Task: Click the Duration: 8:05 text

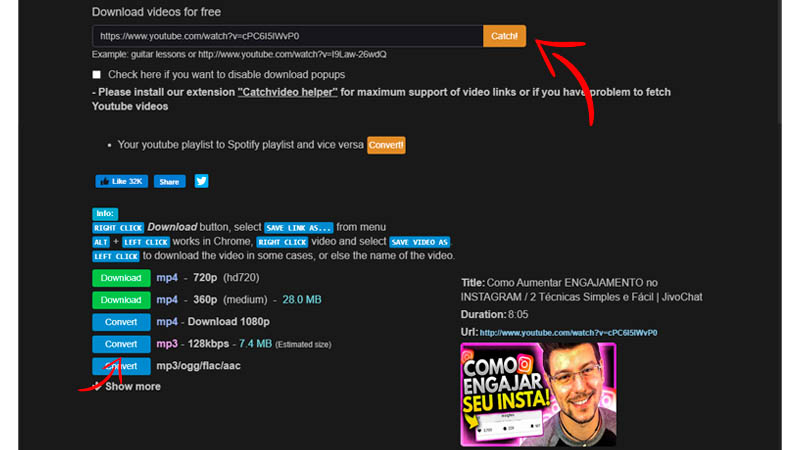Action: point(494,315)
